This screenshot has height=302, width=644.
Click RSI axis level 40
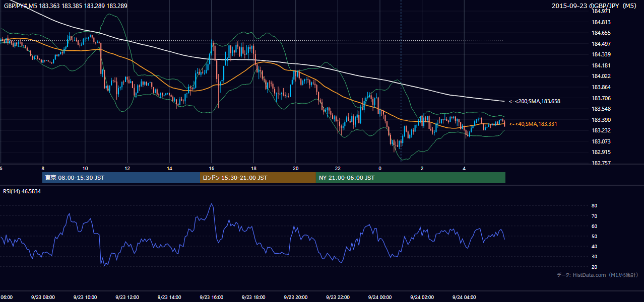pos(595,246)
